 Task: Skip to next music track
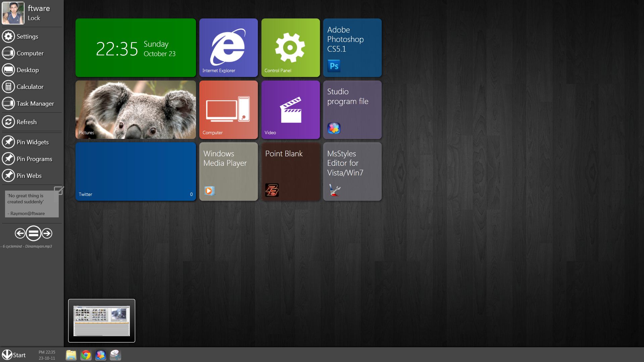[x=47, y=233]
